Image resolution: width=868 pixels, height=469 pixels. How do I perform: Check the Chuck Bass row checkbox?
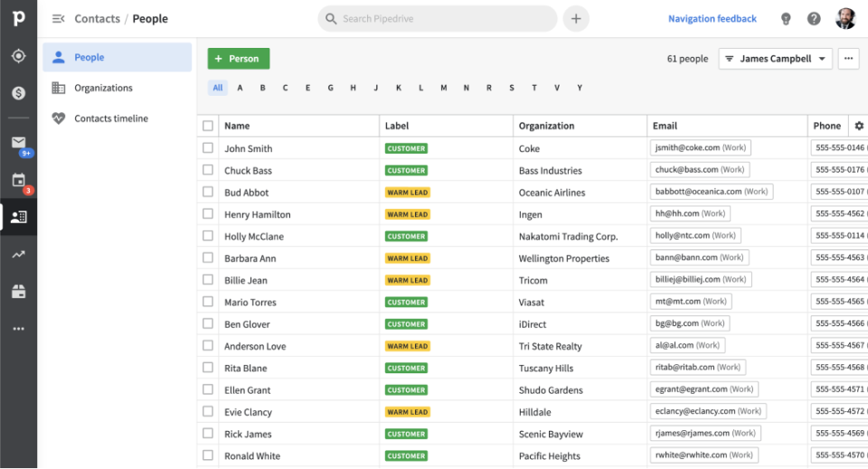coord(208,170)
